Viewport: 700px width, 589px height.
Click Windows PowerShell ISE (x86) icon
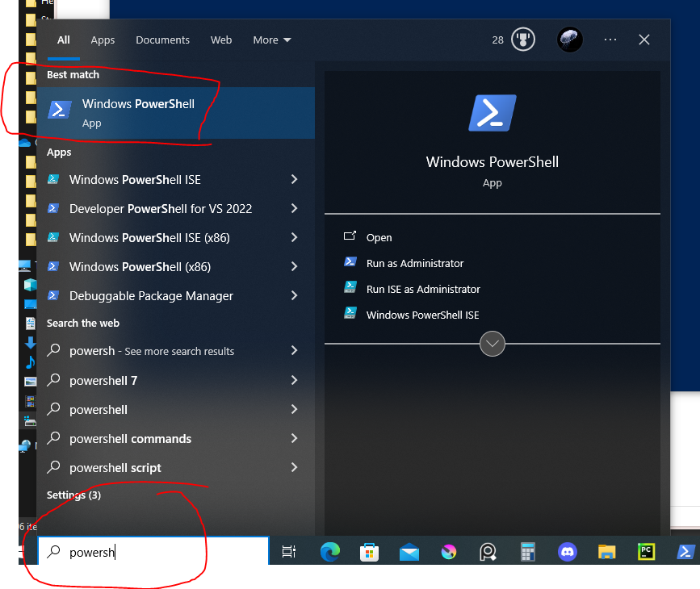(53, 237)
